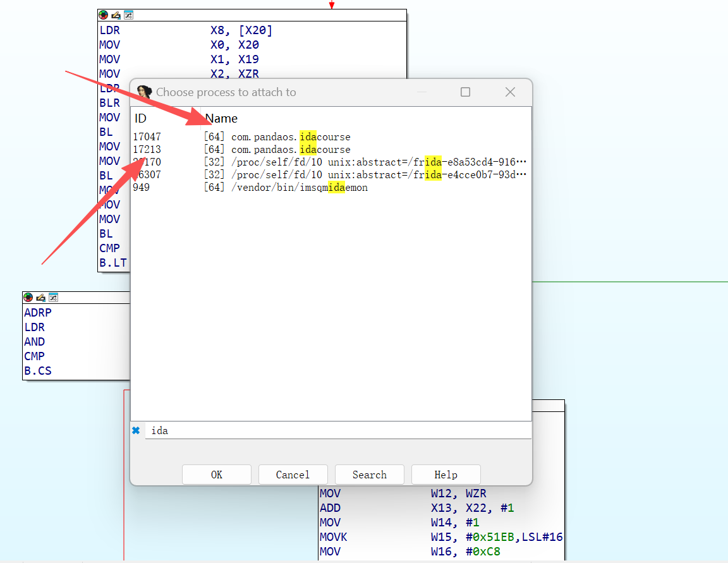728x563 pixels.
Task: Select process 17213 com.pandaos.idacourse
Action: tap(331, 150)
